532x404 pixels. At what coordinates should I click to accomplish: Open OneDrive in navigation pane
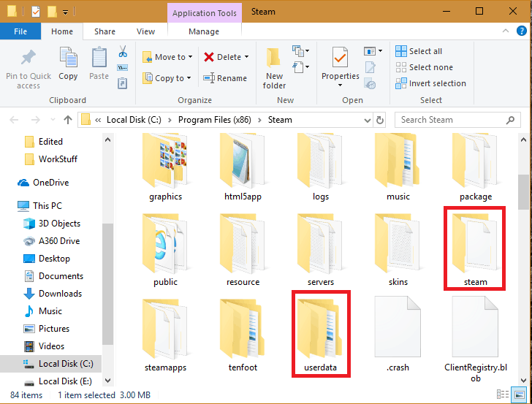(43, 183)
